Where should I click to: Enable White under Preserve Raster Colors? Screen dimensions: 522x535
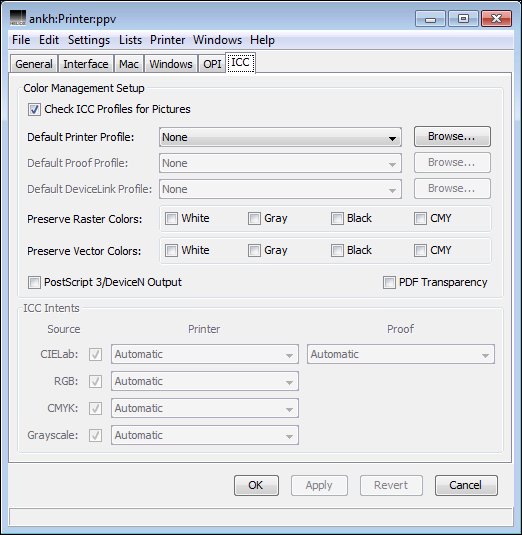click(x=171, y=218)
